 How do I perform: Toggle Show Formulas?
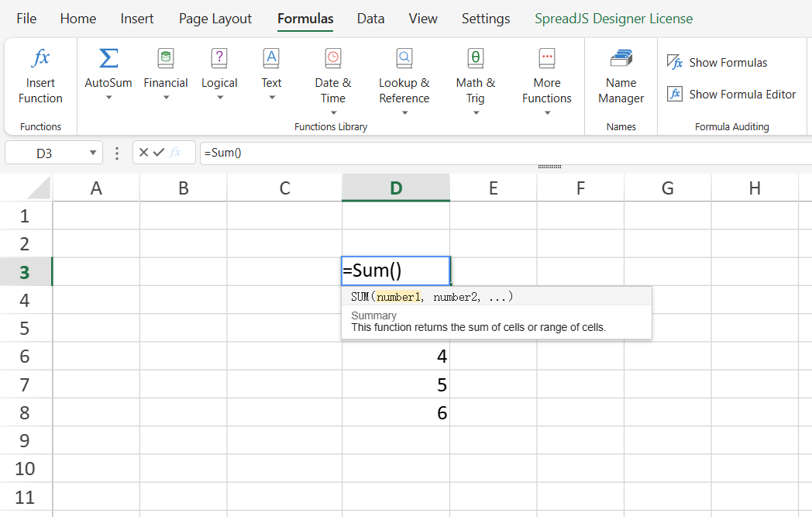(x=717, y=63)
